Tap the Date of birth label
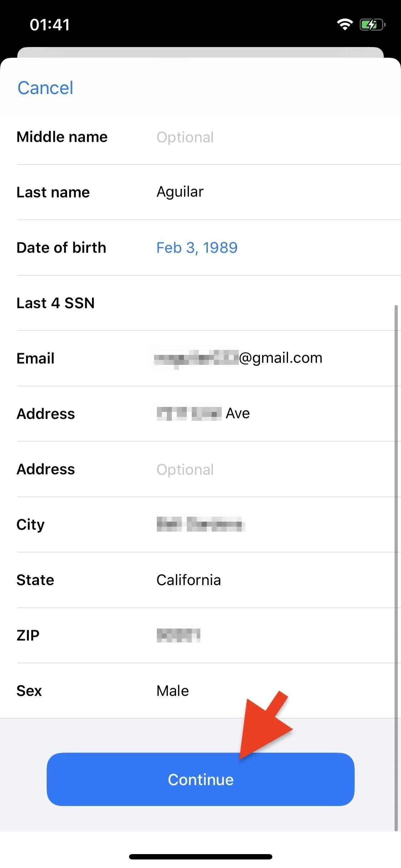 pyautogui.click(x=61, y=248)
